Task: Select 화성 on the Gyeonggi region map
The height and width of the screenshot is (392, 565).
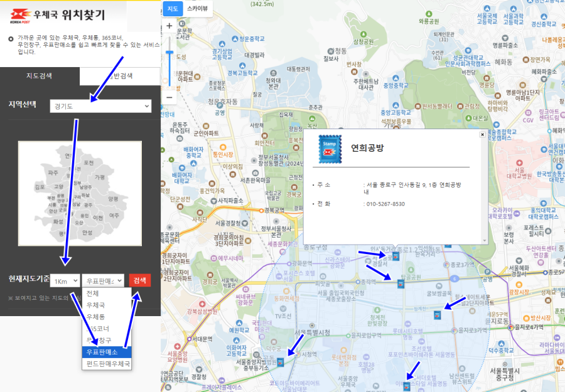Action: 58,221
